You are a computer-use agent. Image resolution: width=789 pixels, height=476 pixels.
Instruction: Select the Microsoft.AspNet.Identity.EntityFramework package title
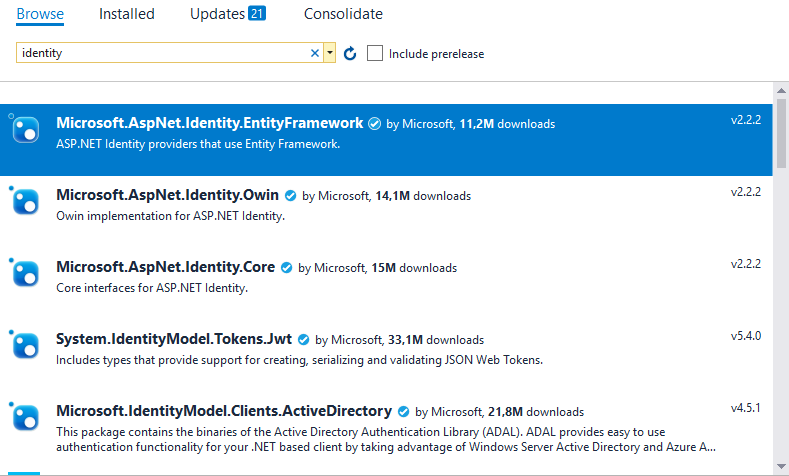pyautogui.click(x=209, y=123)
